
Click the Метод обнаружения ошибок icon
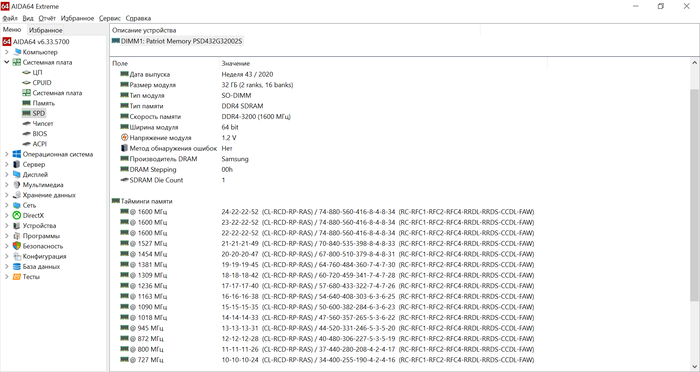[x=125, y=148]
